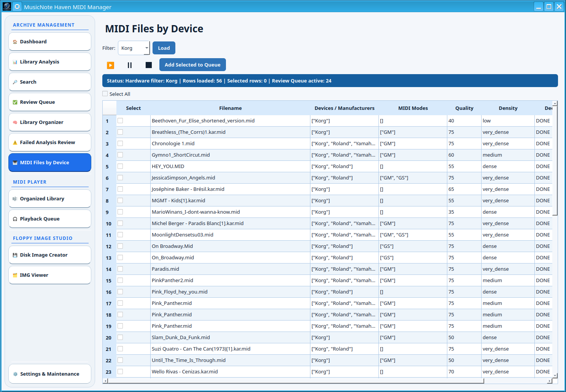This screenshot has height=392, width=566.
Task: Open the Dashboard sidebar item
Action: [x=50, y=41]
